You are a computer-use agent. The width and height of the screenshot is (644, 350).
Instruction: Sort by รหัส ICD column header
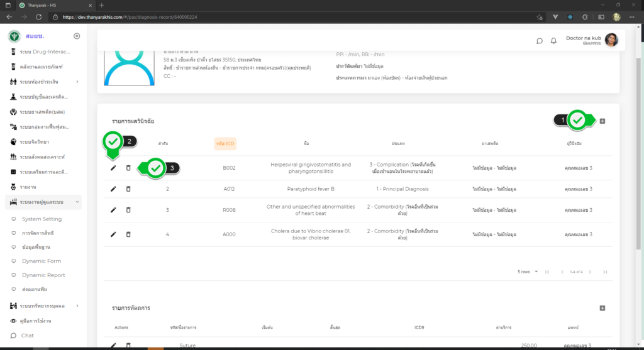click(x=225, y=143)
